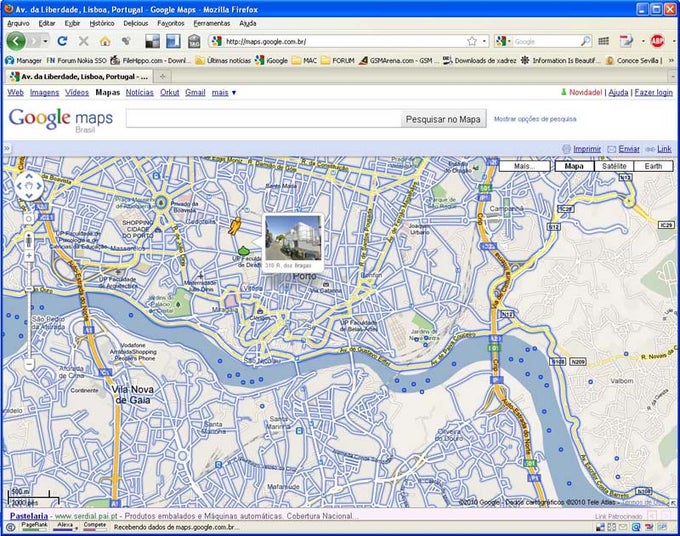This screenshot has height=536, width=680.
Task: Open the FORUM bookmarks folder
Action: [338, 60]
